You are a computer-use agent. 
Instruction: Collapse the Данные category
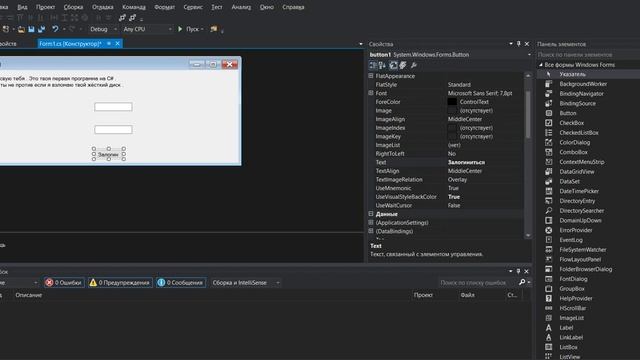(x=371, y=214)
